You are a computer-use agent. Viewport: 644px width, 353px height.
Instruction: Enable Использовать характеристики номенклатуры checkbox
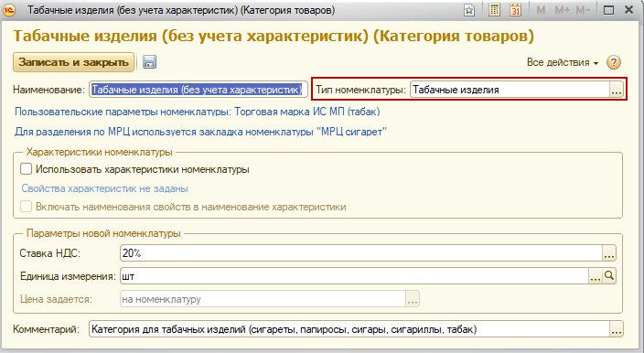[x=26, y=168]
